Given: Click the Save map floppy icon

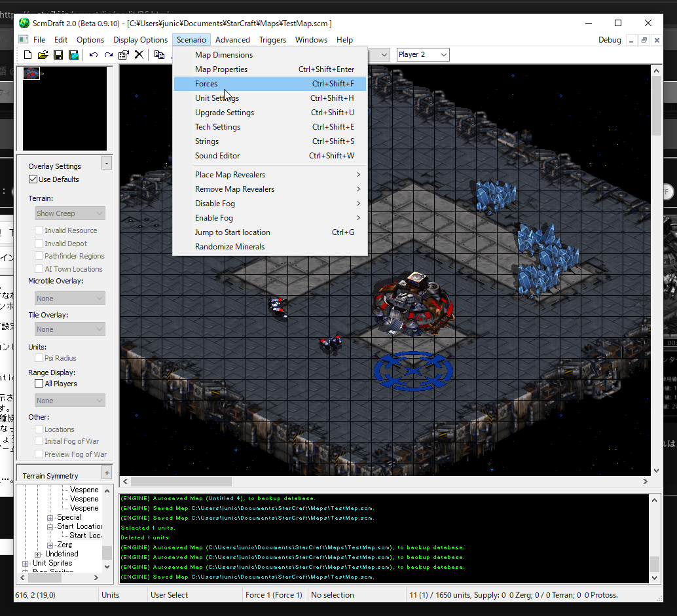Looking at the screenshot, I should pyautogui.click(x=58, y=55).
